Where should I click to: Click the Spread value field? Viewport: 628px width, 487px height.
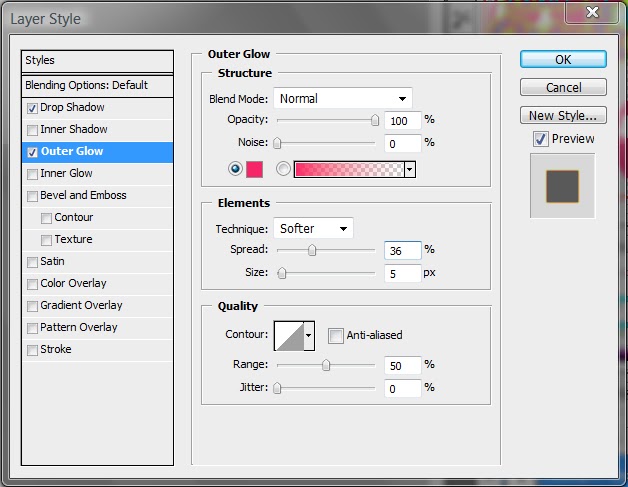click(x=403, y=251)
